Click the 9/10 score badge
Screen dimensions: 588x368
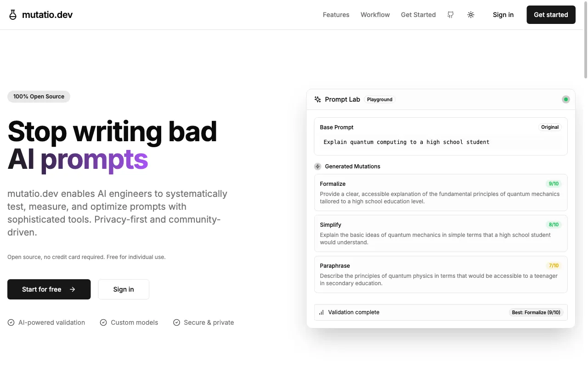pyautogui.click(x=554, y=184)
